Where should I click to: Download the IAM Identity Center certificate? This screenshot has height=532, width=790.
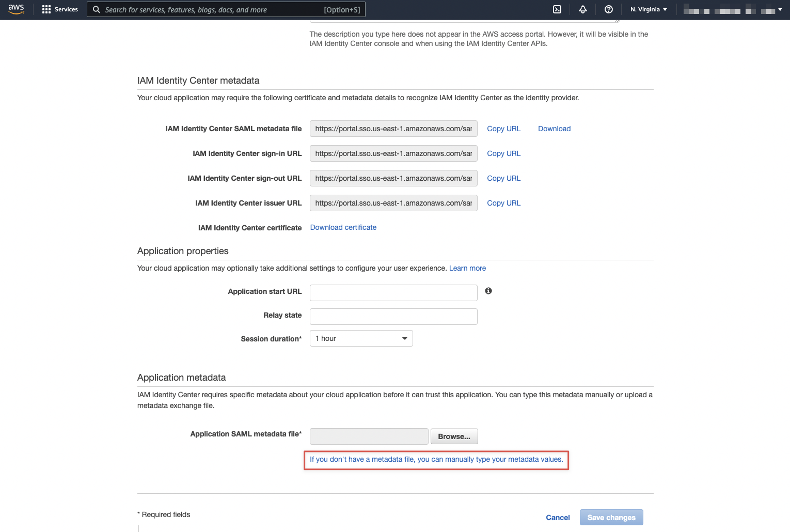tap(343, 227)
